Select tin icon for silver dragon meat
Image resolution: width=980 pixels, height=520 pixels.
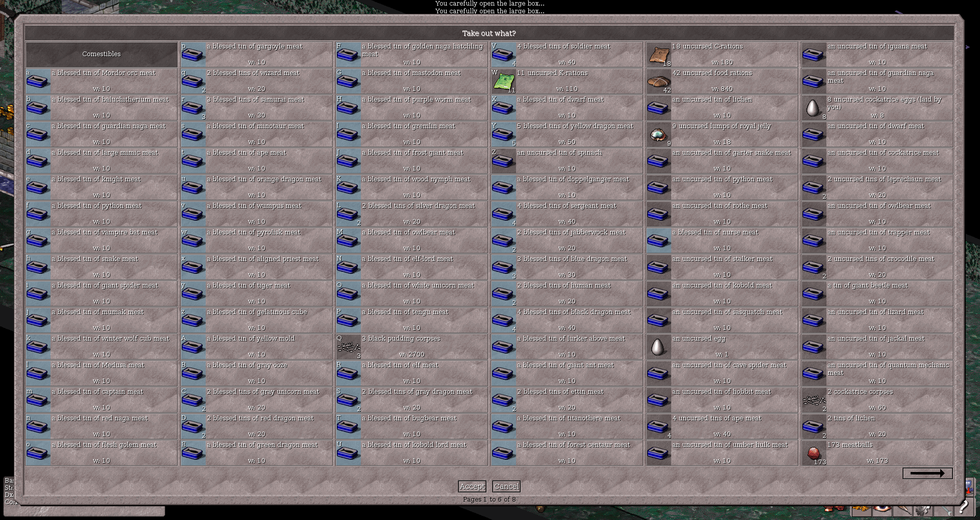[349, 214]
